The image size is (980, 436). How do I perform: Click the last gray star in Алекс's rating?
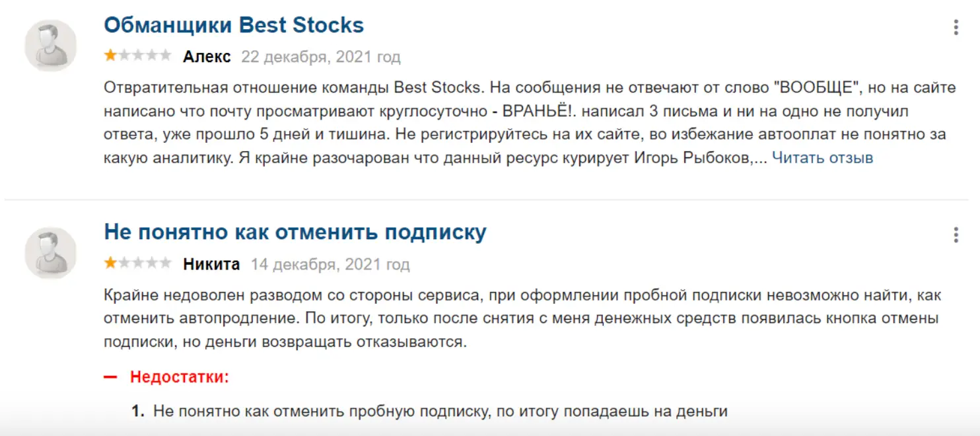(x=165, y=56)
